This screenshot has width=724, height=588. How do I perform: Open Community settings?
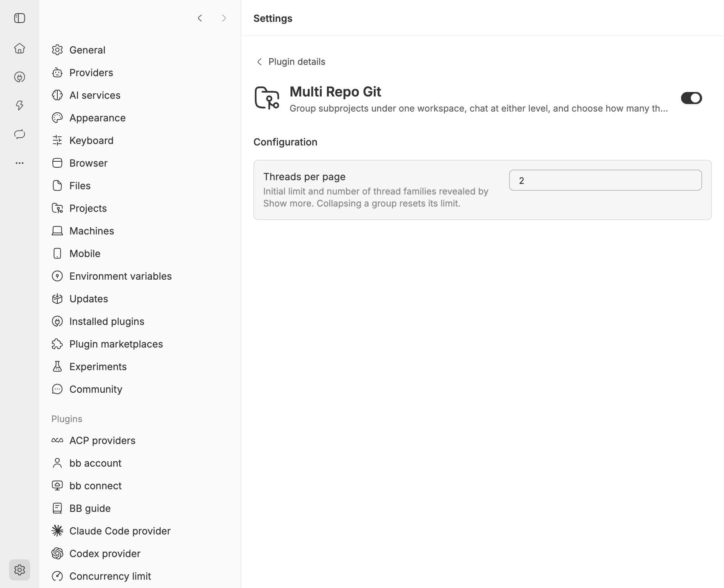[140, 389]
